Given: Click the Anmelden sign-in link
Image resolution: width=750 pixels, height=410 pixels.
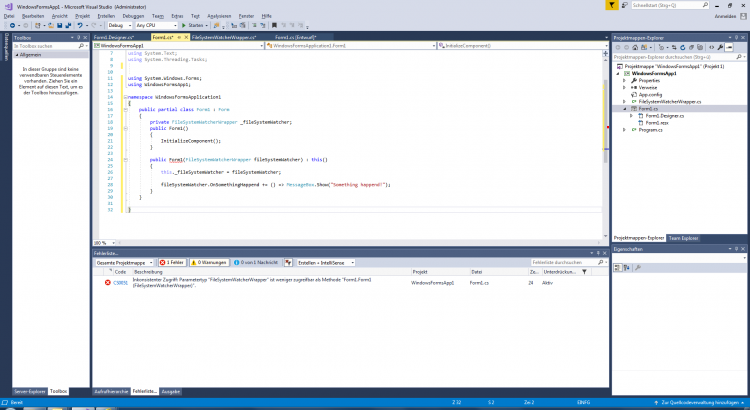Looking at the screenshot, I should tap(725, 16).
